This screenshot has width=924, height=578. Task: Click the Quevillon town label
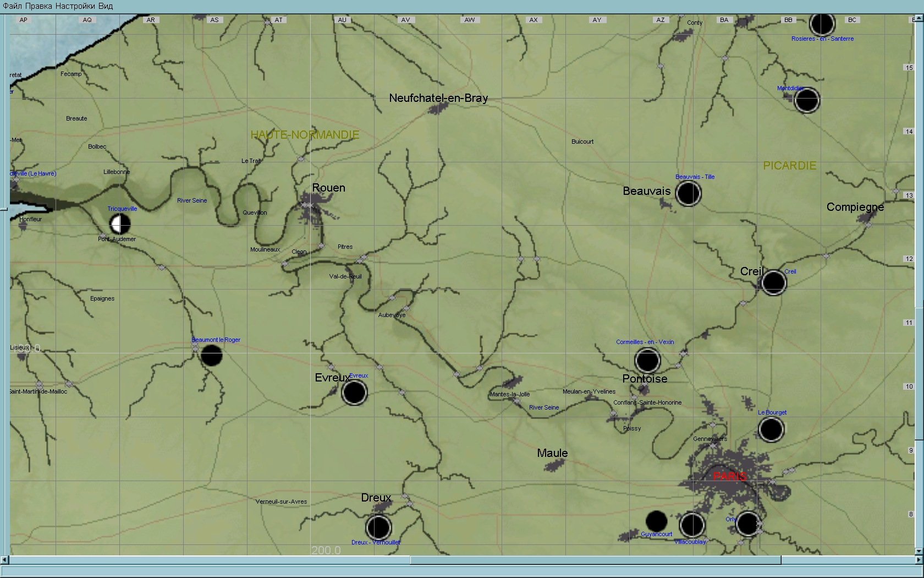[255, 212]
